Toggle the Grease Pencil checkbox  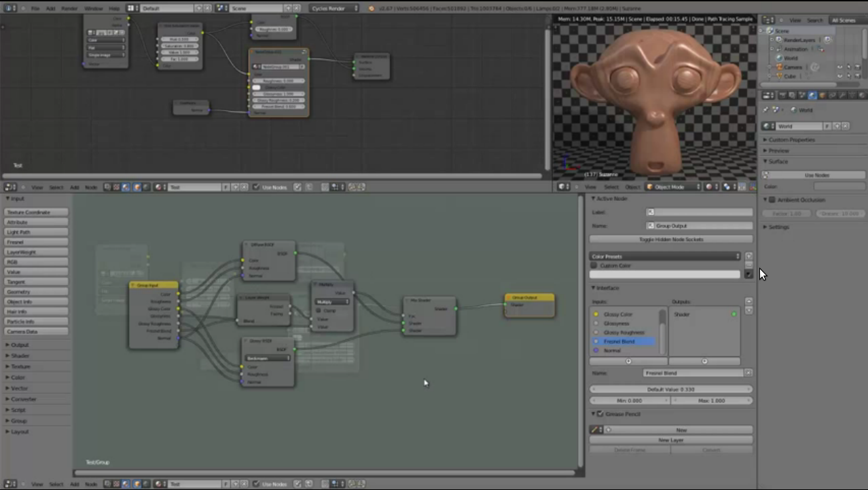pyautogui.click(x=600, y=413)
